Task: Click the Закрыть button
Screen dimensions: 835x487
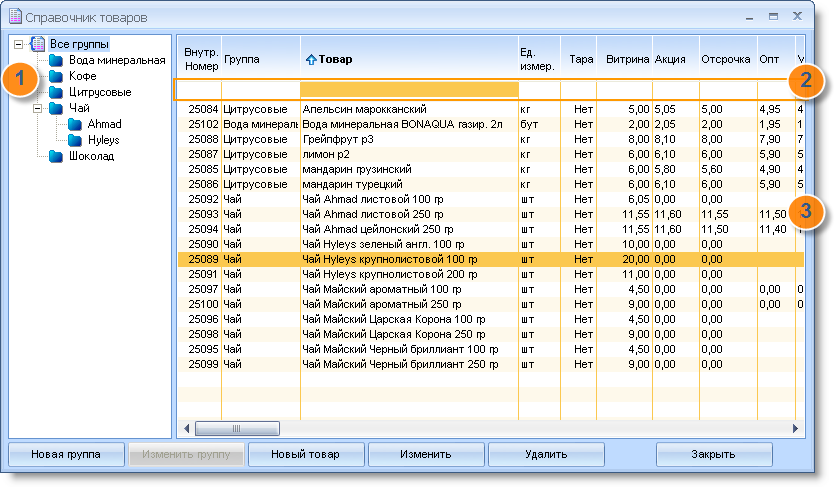Action: coord(714,455)
